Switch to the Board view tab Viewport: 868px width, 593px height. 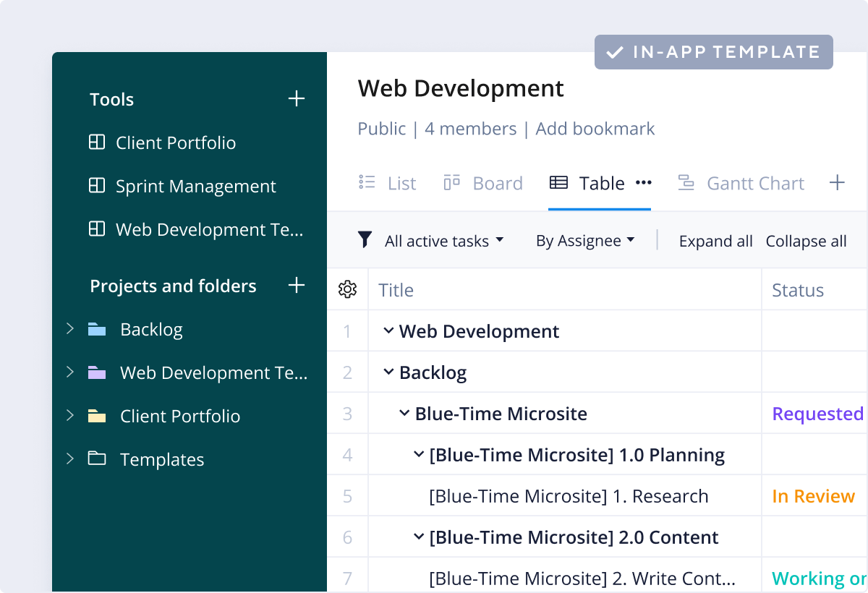tap(483, 184)
